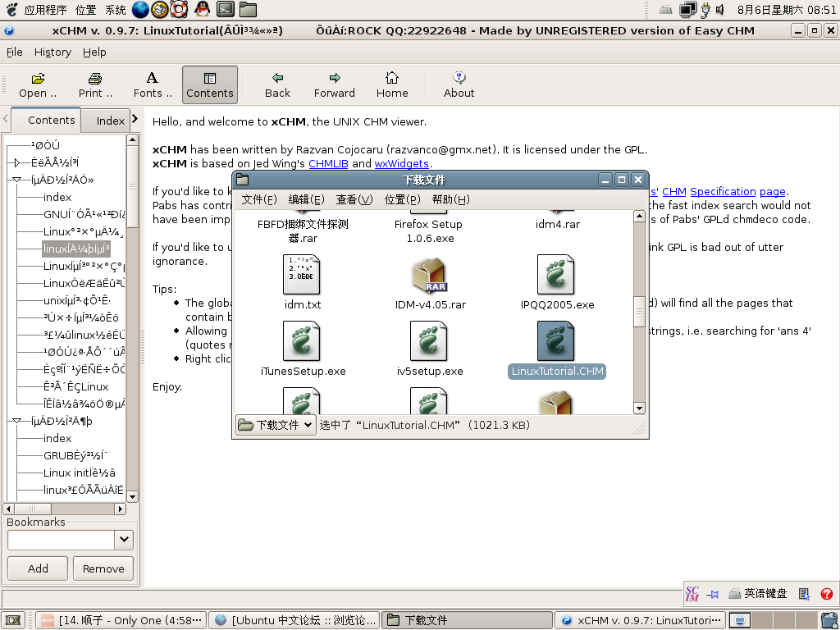Viewport: 840px width, 630px height.
Task: Click the right arrow beside the Index tab
Action: click(135, 118)
